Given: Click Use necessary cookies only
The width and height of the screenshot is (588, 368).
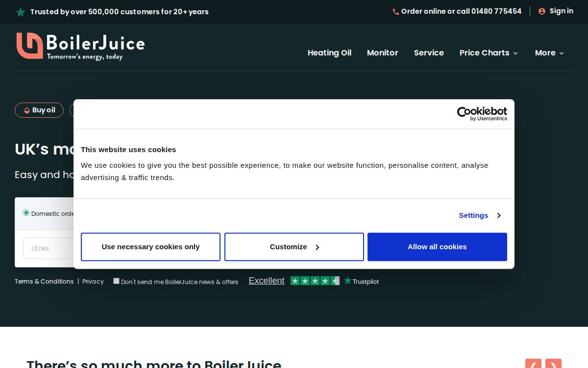Looking at the screenshot, I should [150, 247].
